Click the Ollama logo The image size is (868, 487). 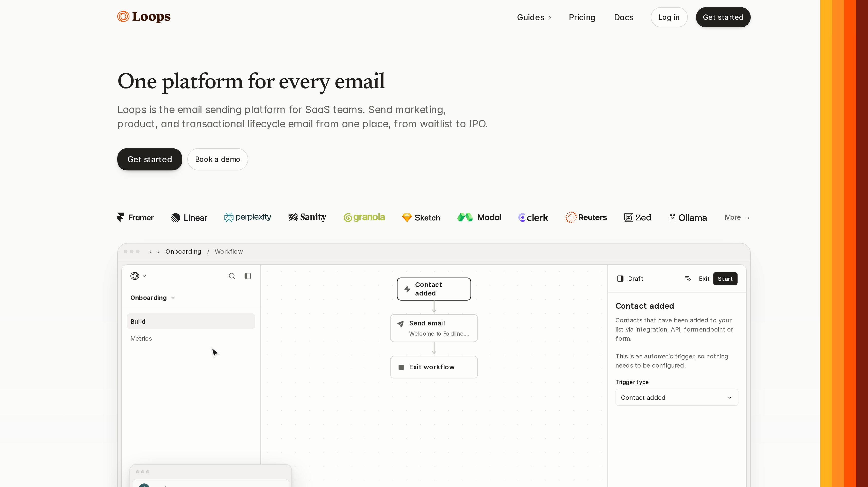click(x=688, y=218)
